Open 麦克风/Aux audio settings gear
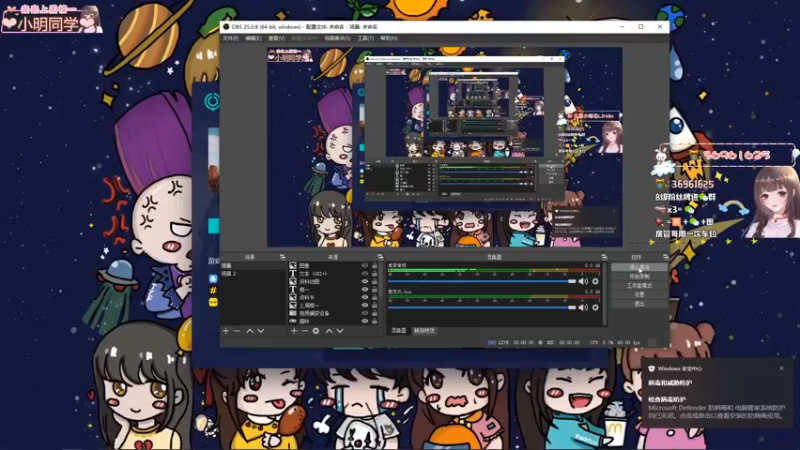This screenshot has height=450, width=800. coord(595,307)
